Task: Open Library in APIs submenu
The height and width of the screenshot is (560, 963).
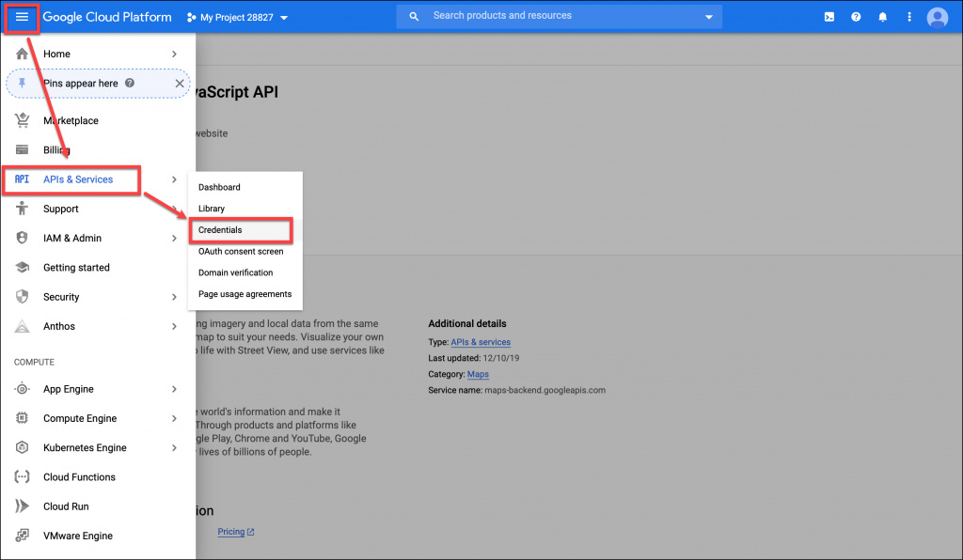Action: 212,209
